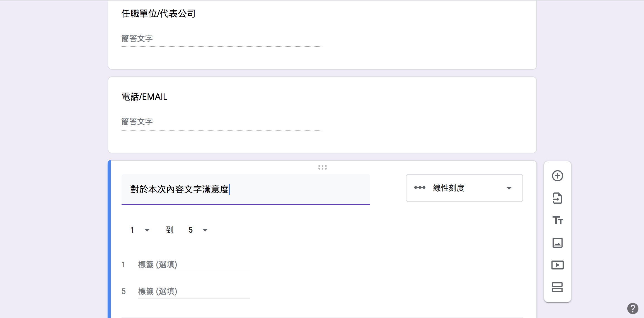This screenshot has height=318, width=644.
Task: Open the 線性刻度 question type dropdown
Action: (x=464, y=188)
